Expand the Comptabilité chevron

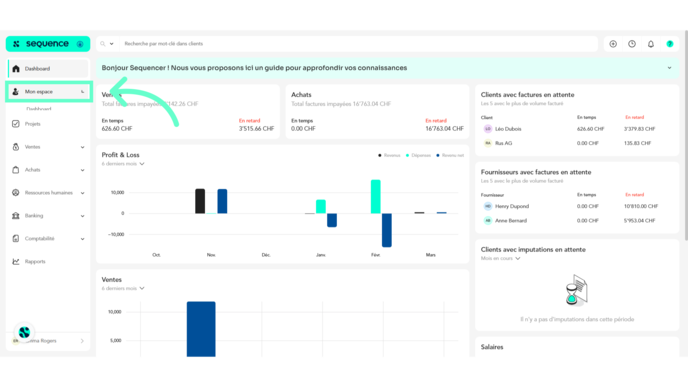click(82, 239)
